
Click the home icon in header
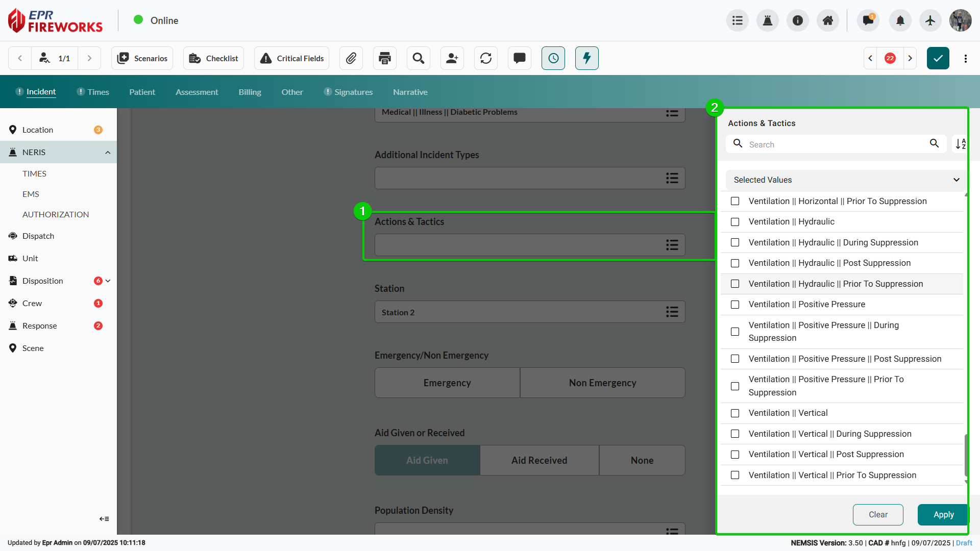828,20
